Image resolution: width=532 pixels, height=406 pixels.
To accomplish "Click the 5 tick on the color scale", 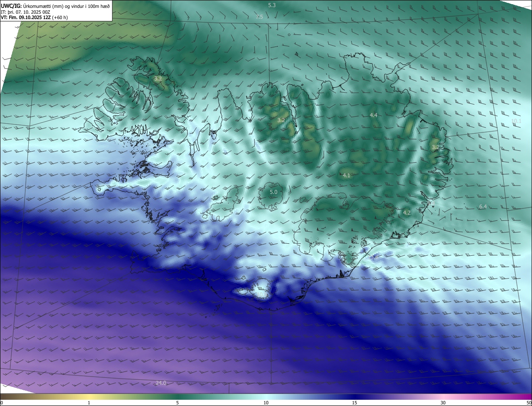I will (177, 403).
